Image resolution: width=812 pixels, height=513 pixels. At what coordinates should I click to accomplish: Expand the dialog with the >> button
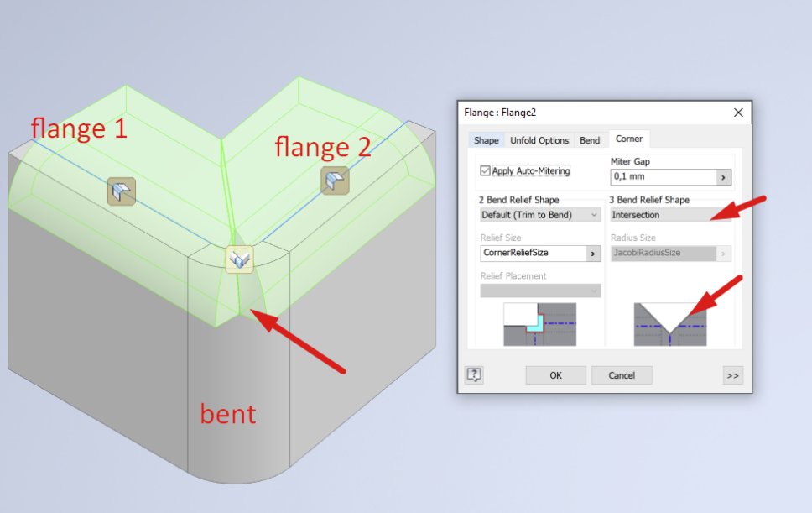(732, 375)
